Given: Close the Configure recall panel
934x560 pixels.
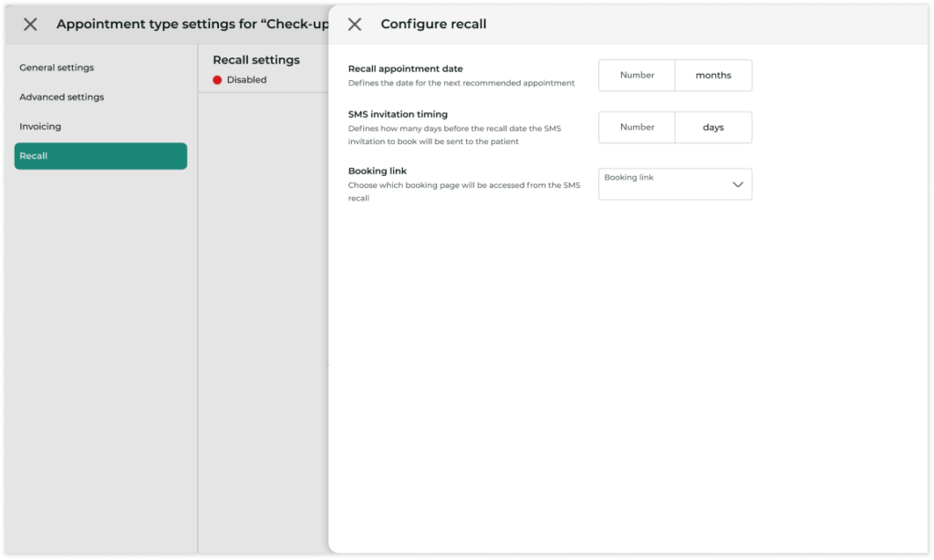Looking at the screenshot, I should (355, 25).
